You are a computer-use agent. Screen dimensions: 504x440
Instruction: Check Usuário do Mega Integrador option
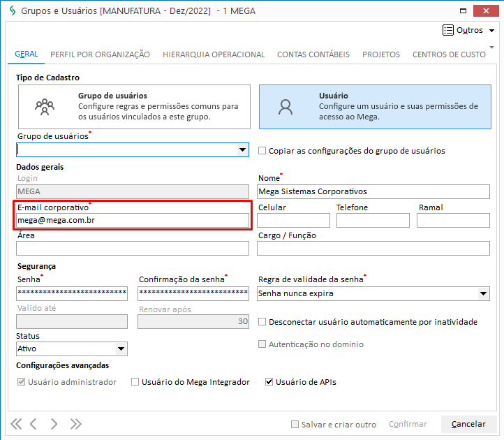point(135,382)
